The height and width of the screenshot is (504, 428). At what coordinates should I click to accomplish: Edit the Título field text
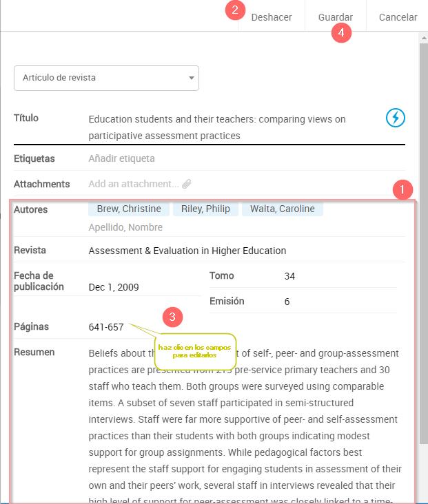(x=217, y=127)
